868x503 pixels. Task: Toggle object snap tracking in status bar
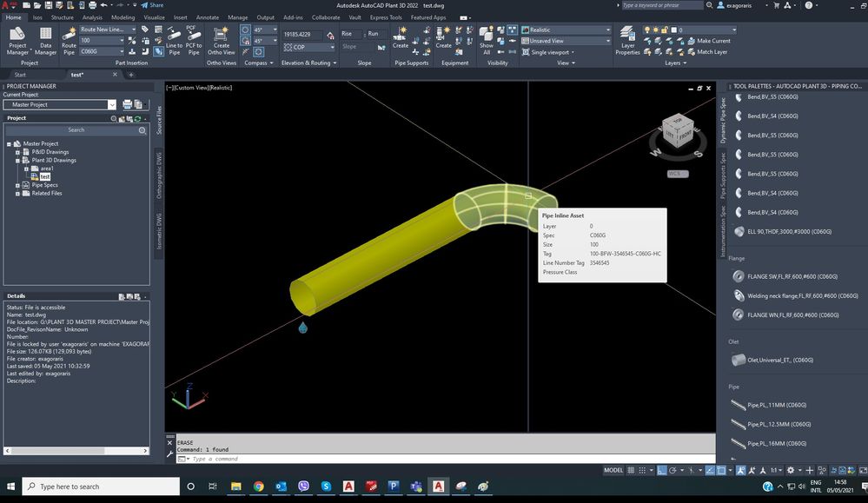(710, 470)
